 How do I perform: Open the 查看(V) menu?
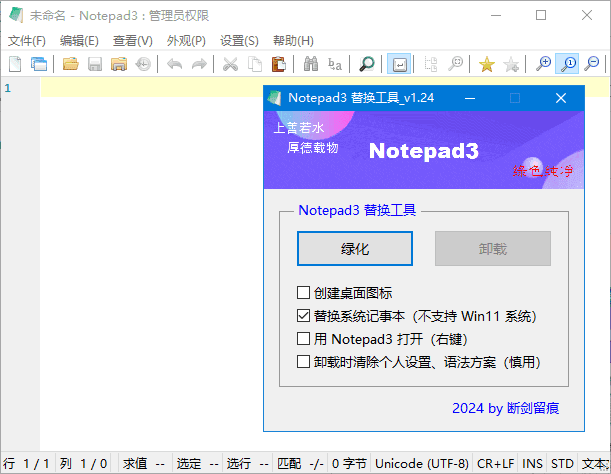(x=133, y=41)
